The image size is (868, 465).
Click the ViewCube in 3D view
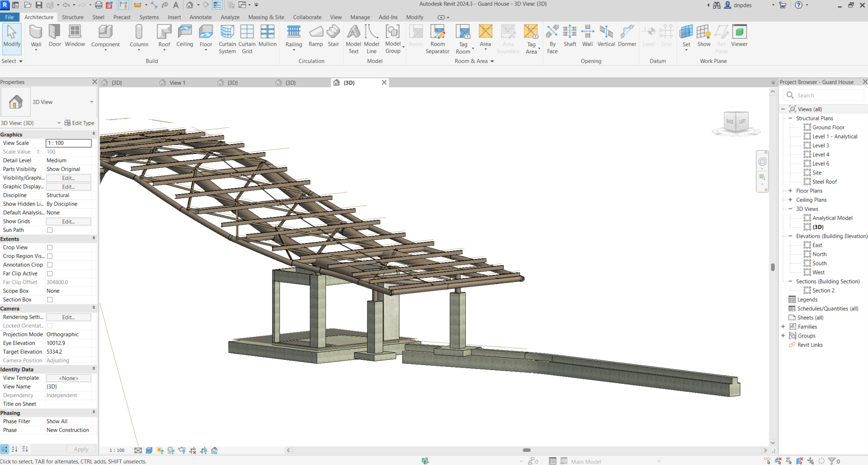tap(736, 121)
